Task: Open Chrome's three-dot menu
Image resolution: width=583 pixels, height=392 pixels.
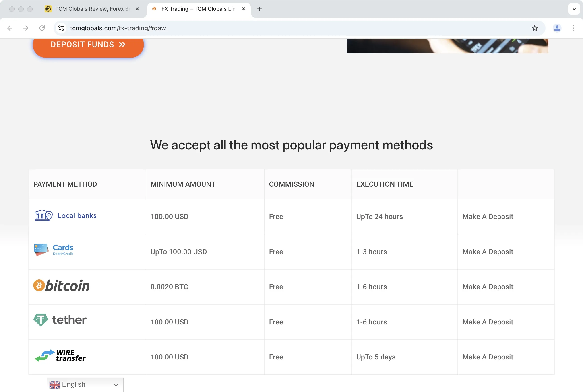Action: pos(573,28)
